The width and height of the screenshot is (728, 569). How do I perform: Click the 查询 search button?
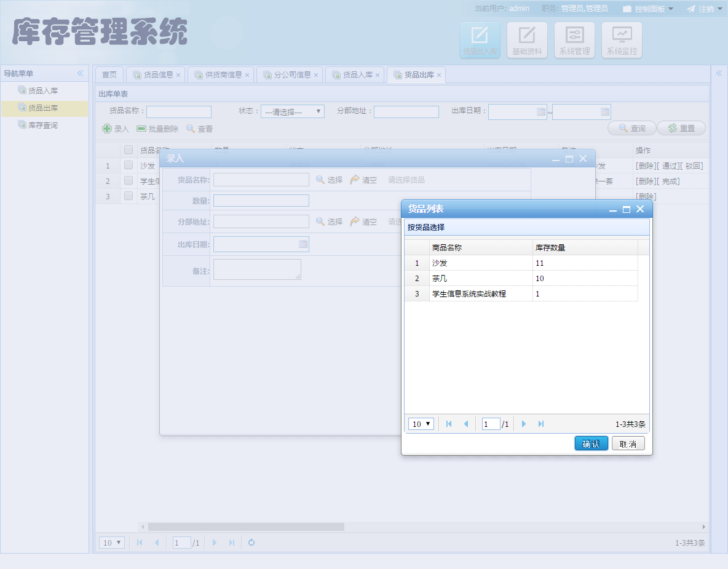coord(632,128)
